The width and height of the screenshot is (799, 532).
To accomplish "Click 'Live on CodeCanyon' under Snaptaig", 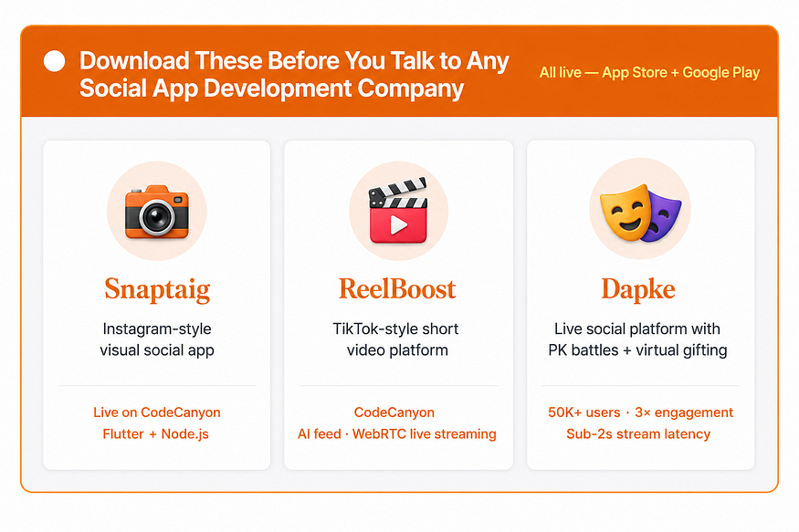I will click(157, 412).
